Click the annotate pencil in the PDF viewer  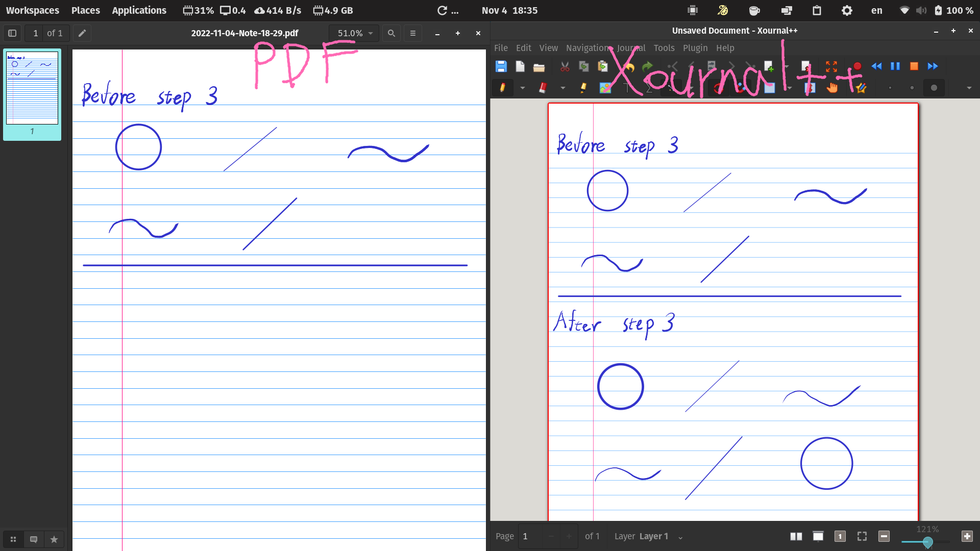pyautogui.click(x=81, y=33)
